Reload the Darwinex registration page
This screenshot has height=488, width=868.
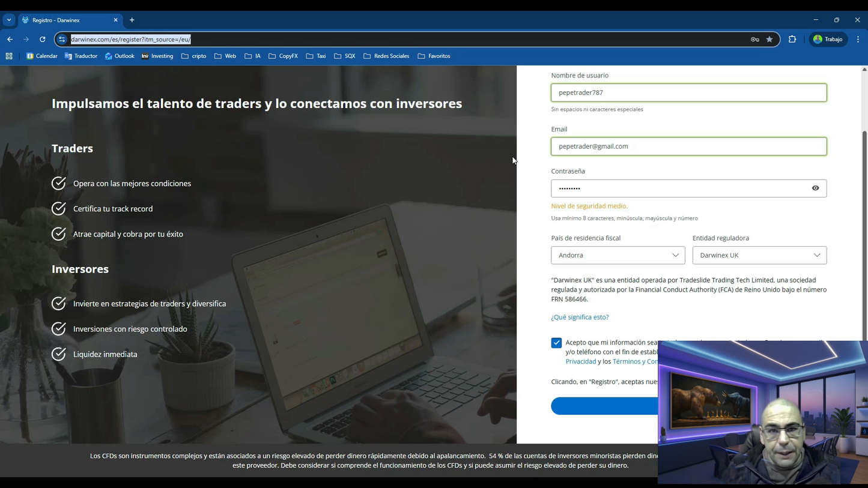43,39
